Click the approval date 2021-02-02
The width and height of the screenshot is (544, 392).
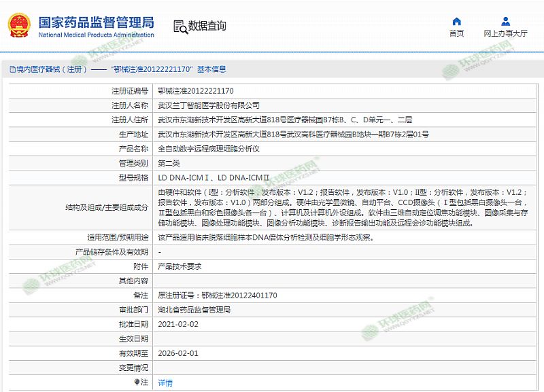[x=178, y=325]
